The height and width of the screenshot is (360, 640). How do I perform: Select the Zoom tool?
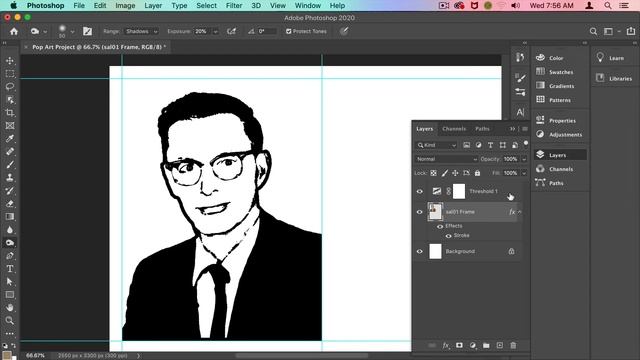[10, 320]
